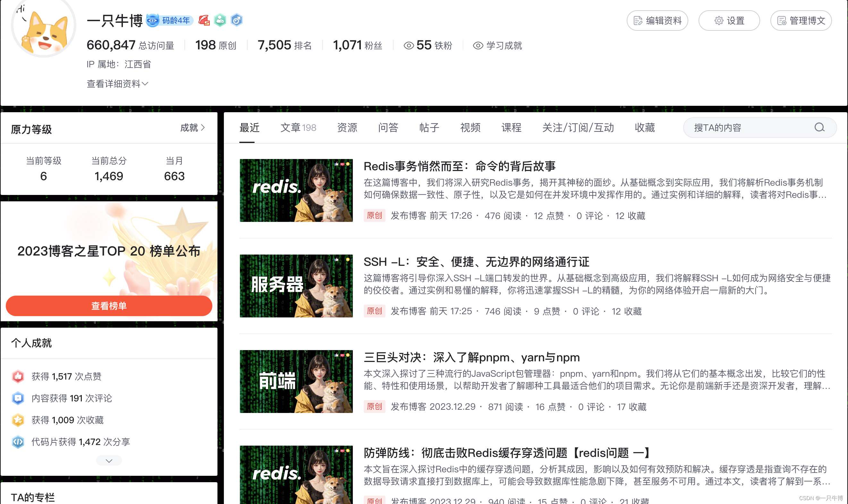Click the 1,071 粉丝 stat
This screenshot has height=504, width=848.
357,45
